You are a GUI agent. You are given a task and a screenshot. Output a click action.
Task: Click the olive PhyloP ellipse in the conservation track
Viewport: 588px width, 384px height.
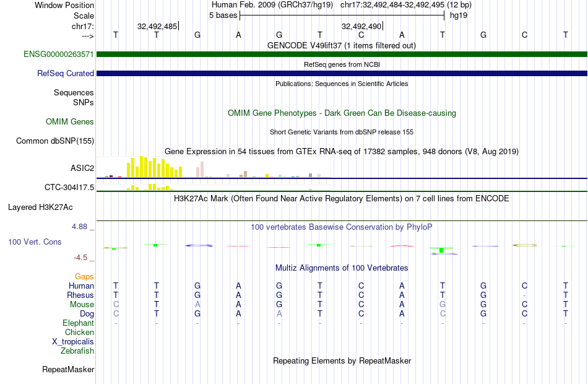[525, 245]
